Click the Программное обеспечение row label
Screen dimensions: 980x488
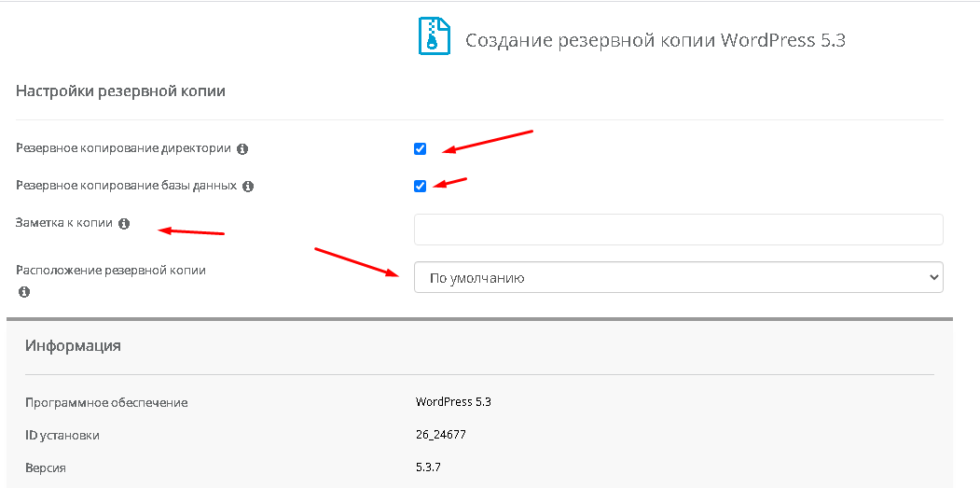point(106,403)
